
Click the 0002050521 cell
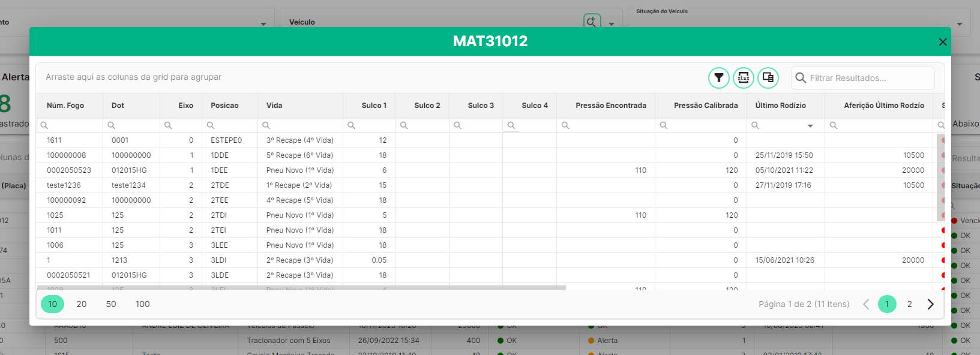point(68,275)
